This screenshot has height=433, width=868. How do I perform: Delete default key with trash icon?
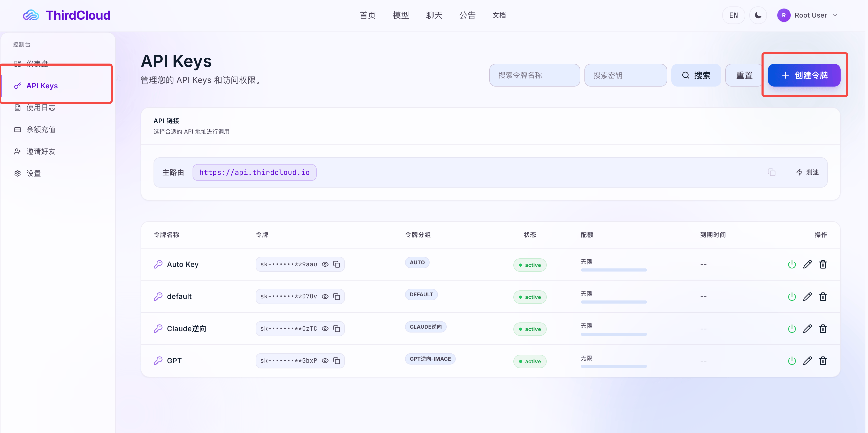coord(823,297)
